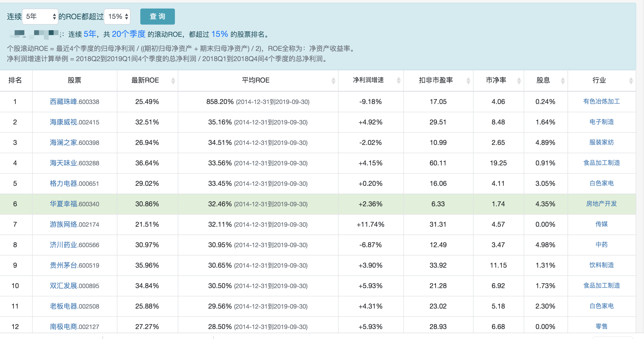Select the 21.28 P/E cell
Image resolution: width=644 pixels, height=339 pixels.
[x=438, y=286]
